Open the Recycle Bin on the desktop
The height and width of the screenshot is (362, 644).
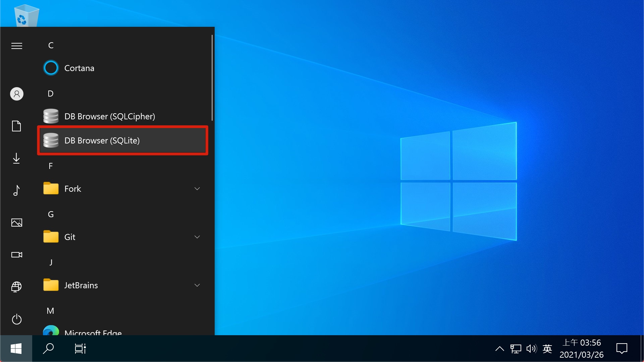point(26,15)
